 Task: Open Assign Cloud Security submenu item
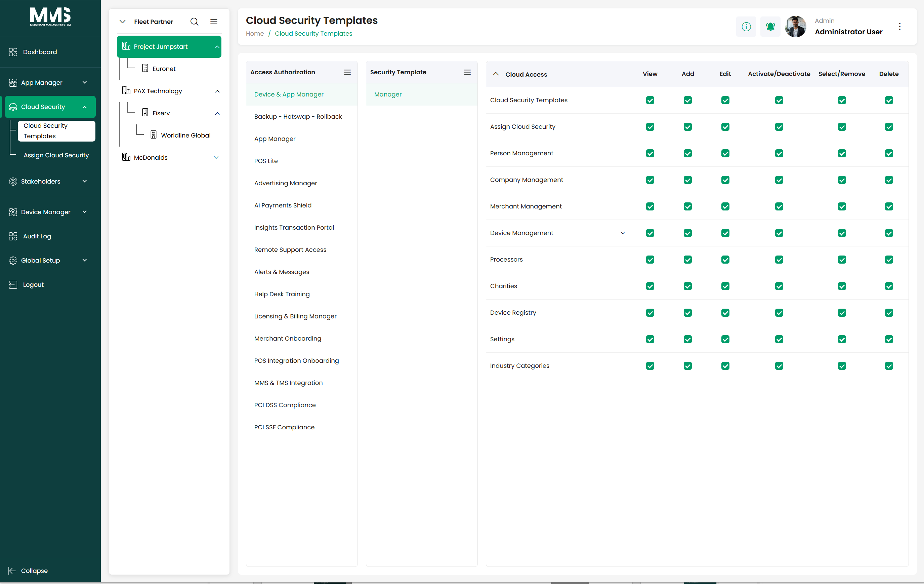pyautogui.click(x=56, y=155)
